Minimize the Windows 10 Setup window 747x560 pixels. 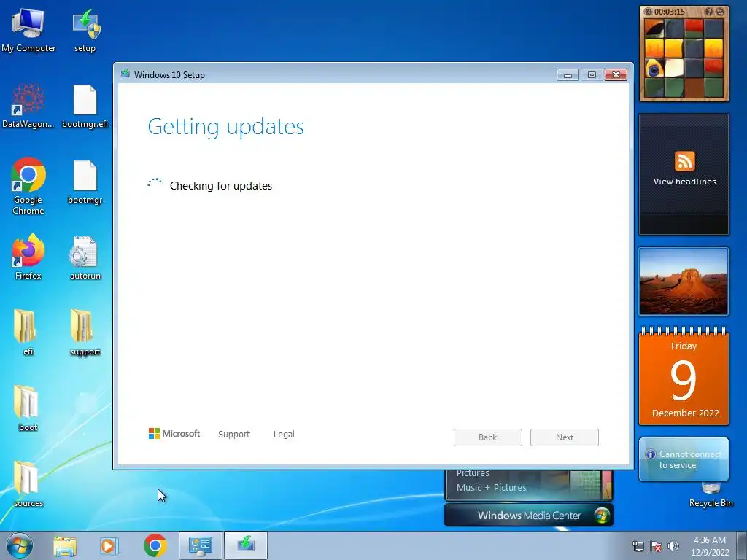pos(568,75)
